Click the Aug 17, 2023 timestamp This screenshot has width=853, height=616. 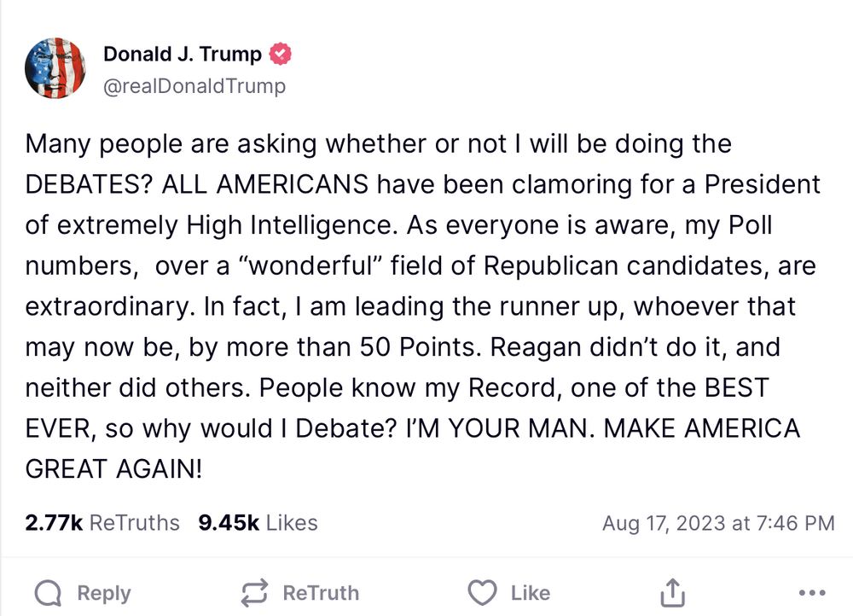pyautogui.click(x=718, y=523)
